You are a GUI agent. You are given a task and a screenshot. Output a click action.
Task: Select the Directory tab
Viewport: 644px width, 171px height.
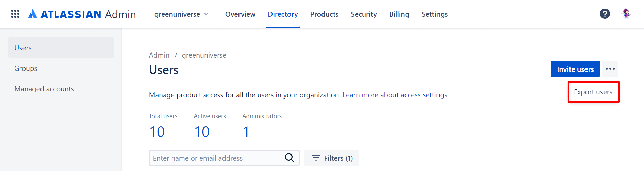283,14
